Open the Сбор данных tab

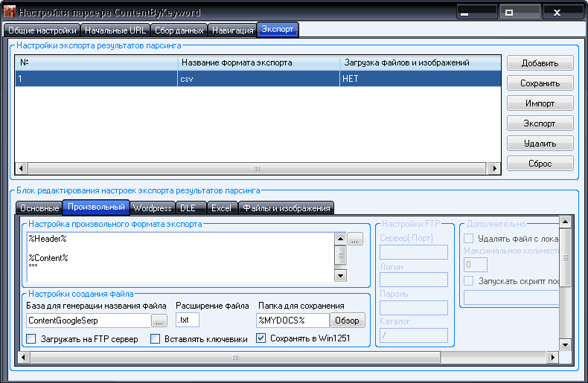[x=179, y=30]
